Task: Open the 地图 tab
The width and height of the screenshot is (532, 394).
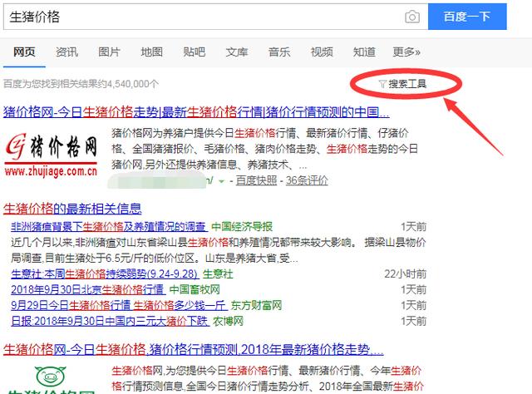Action: point(151,52)
